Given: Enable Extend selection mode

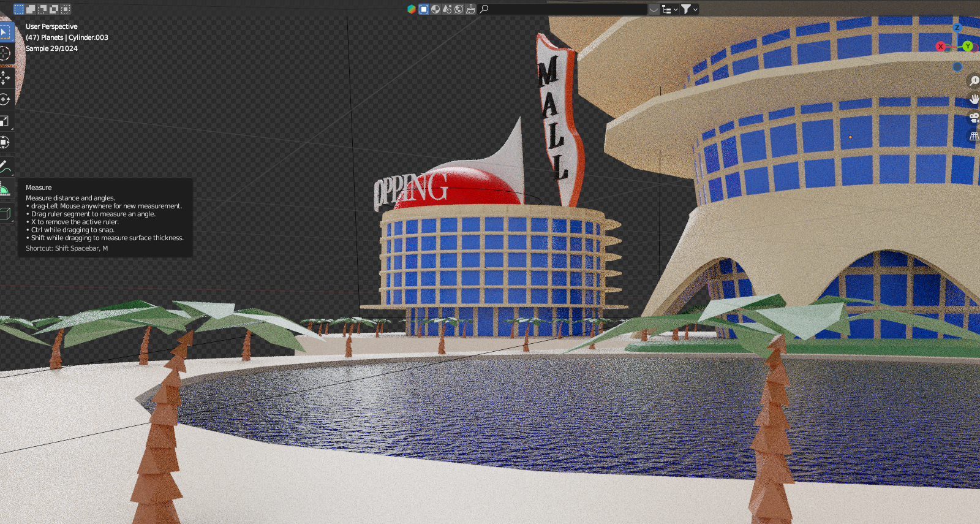Looking at the screenshot, I should (x=31, y=9).
